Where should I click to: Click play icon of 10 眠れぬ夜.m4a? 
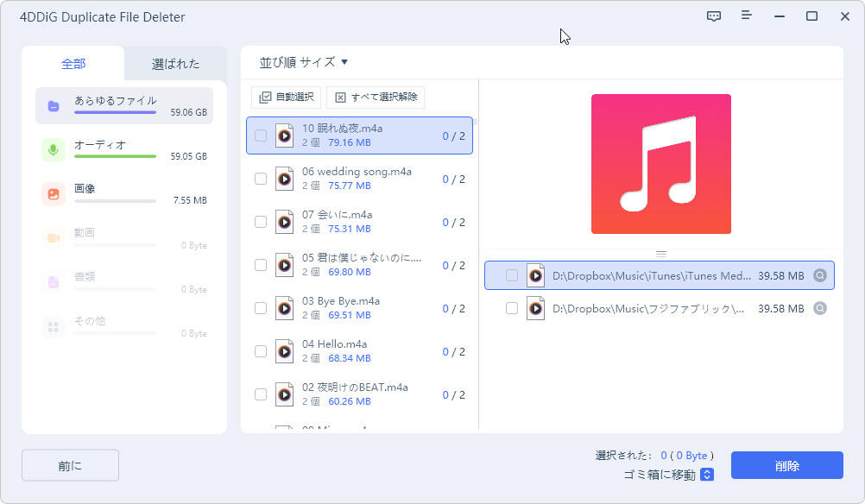coord(284,135)
